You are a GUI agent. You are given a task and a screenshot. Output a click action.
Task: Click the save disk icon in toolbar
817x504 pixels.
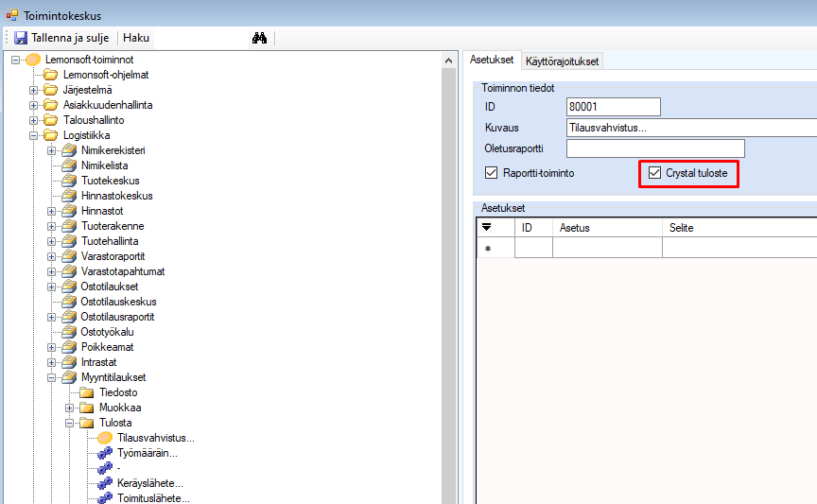coord(21,39)
